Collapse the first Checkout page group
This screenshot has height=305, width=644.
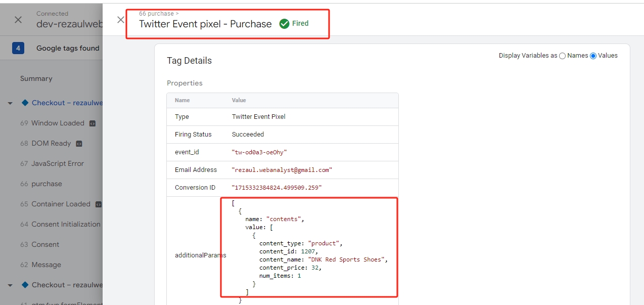[x=10, y=103]
